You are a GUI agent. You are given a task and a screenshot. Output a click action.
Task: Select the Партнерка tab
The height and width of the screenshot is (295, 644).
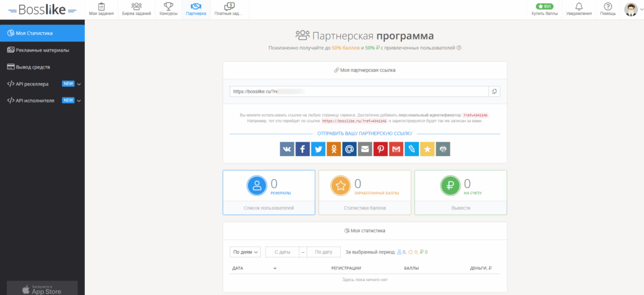pos(196,9)
